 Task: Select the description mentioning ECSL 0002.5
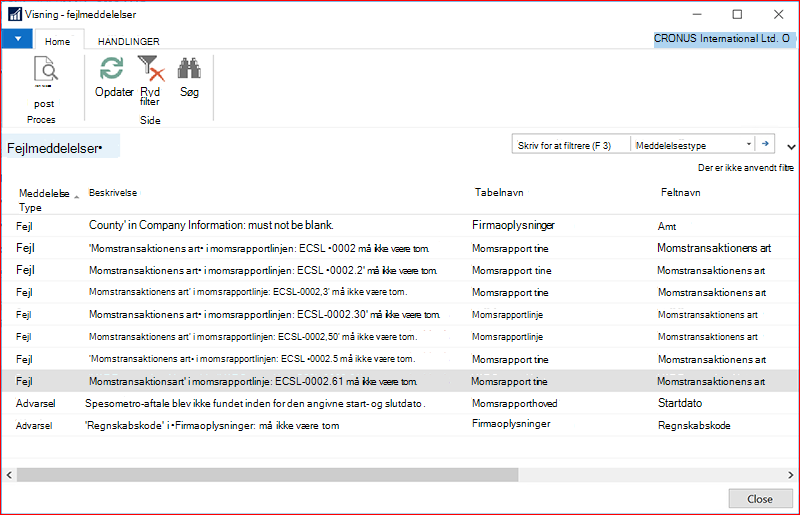click(252, 359)
